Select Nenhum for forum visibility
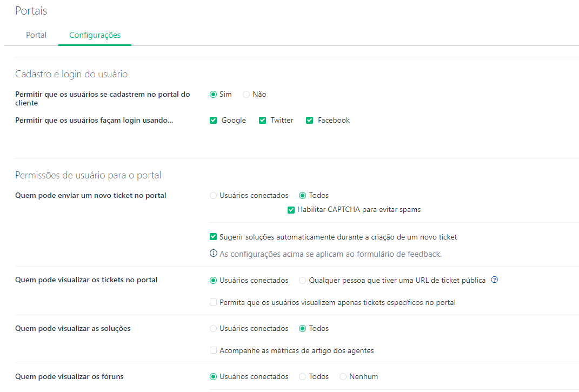The height and width of the screenshot is (392, 579). [342, 376]
